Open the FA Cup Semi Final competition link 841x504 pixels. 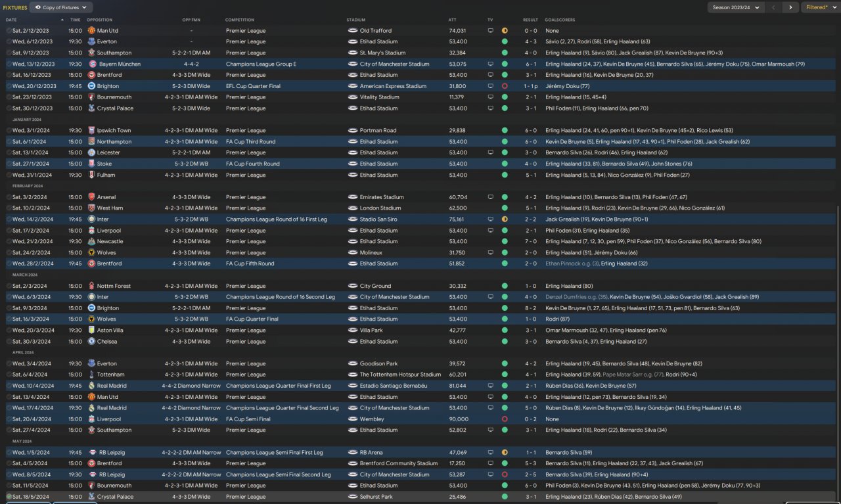250,419
